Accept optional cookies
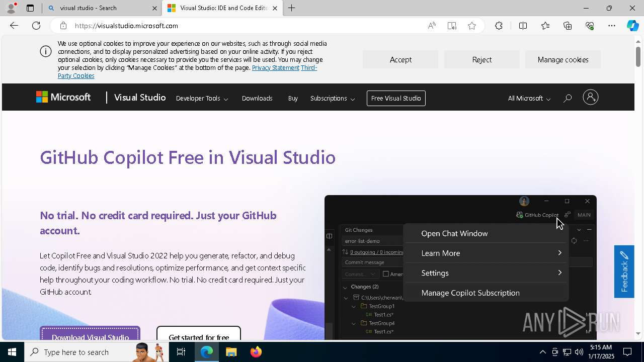 (x=400, y=59)
